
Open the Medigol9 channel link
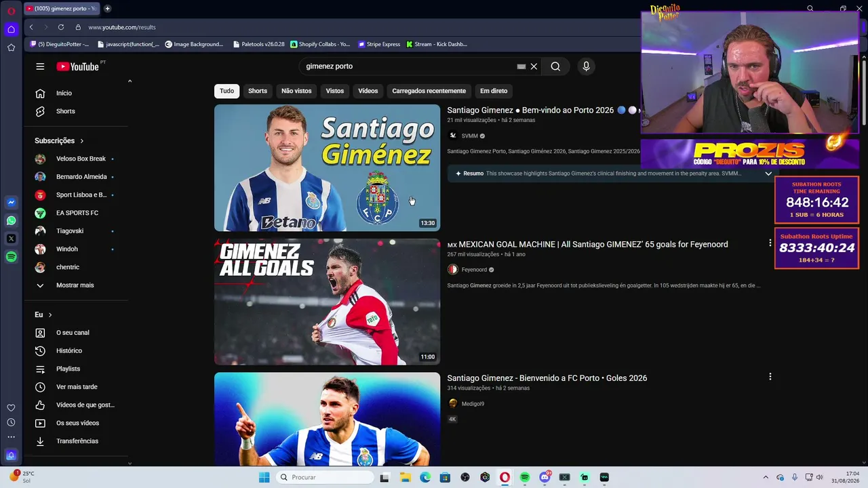[473, 404]
